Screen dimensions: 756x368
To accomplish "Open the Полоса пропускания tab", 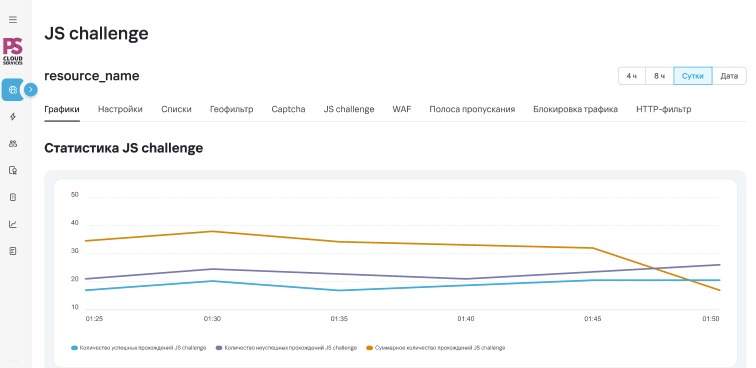I will pos(472,109).
